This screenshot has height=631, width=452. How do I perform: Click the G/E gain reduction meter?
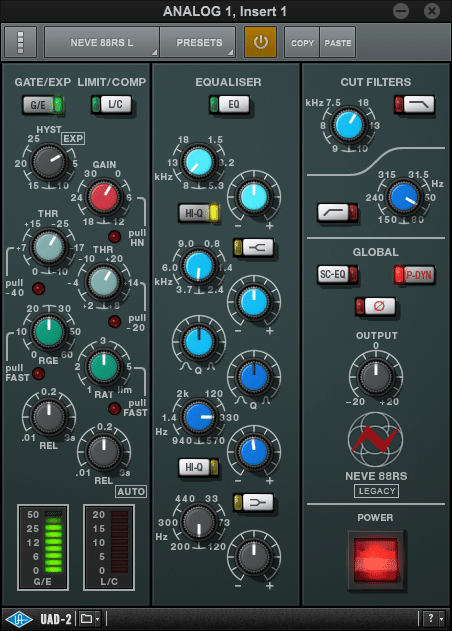[43, 548]
